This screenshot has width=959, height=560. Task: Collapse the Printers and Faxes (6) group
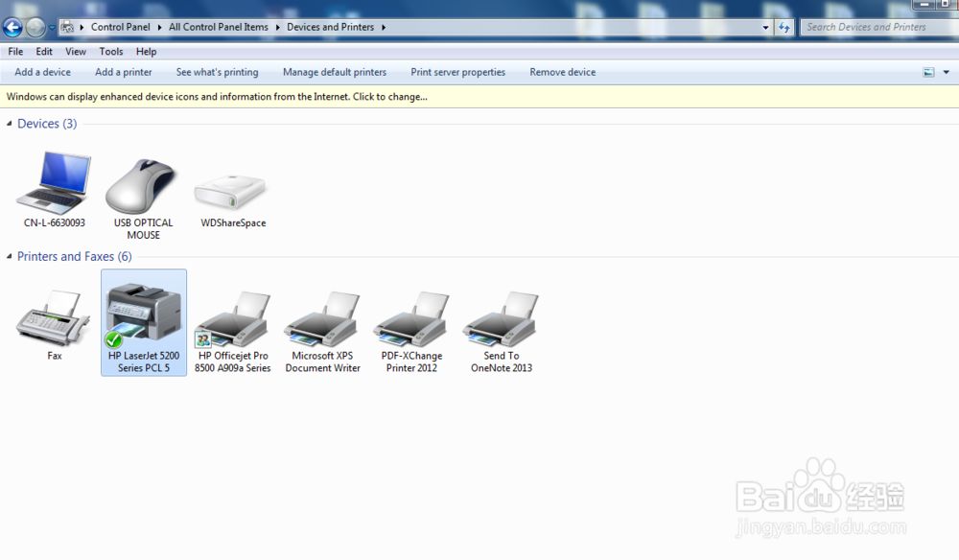pyautogui.click(x=10, y=256)
